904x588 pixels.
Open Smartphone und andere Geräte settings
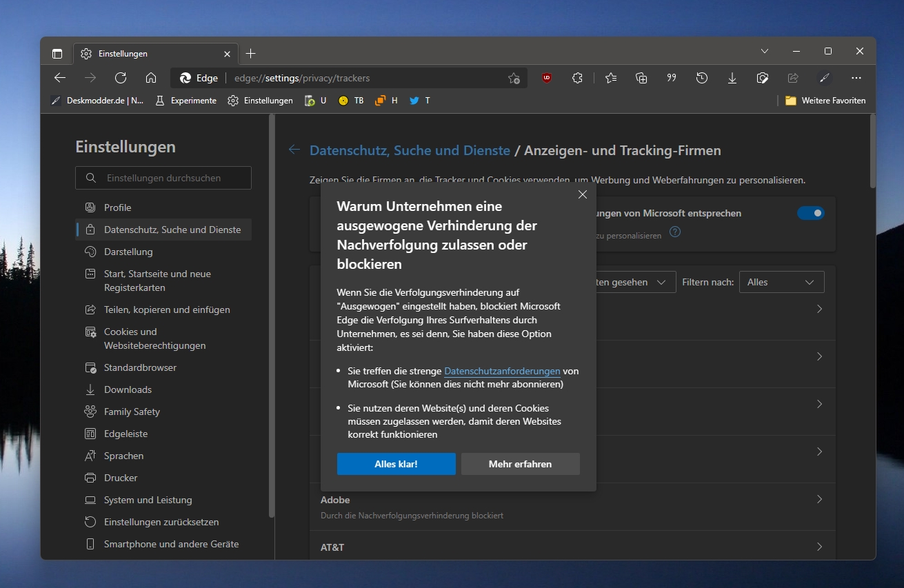pos(163,544)
